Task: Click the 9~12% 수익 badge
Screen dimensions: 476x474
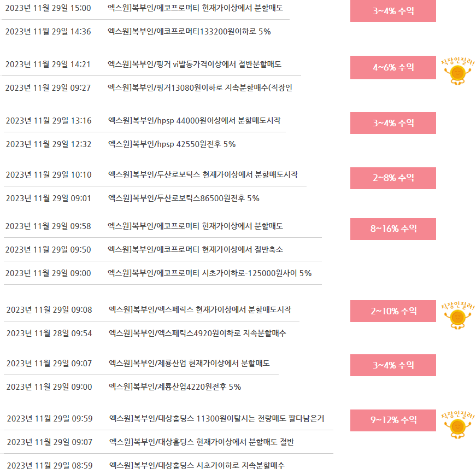Action: 393,420
